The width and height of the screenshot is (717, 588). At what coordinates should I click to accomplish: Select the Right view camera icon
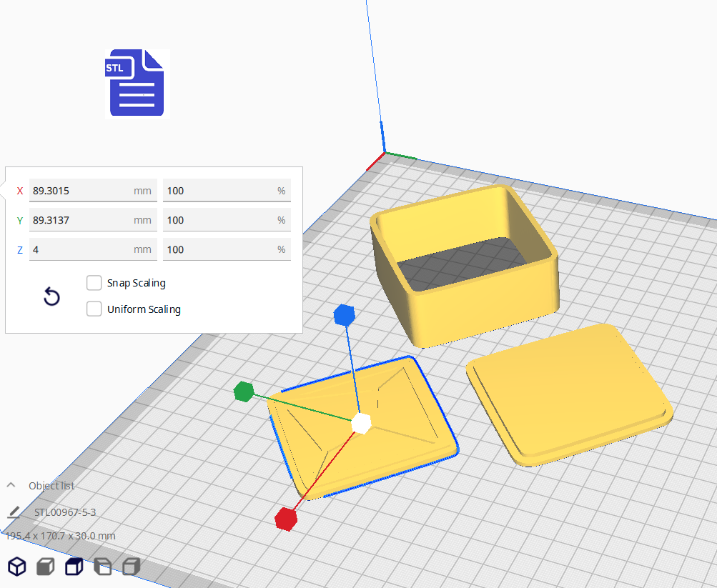[131, 567]
